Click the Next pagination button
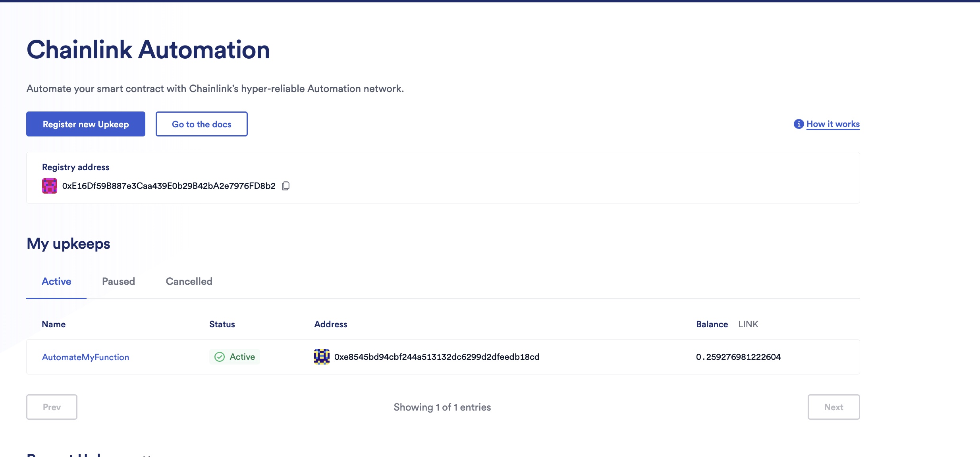Viewport: 980px width, 457px height. 833,407
